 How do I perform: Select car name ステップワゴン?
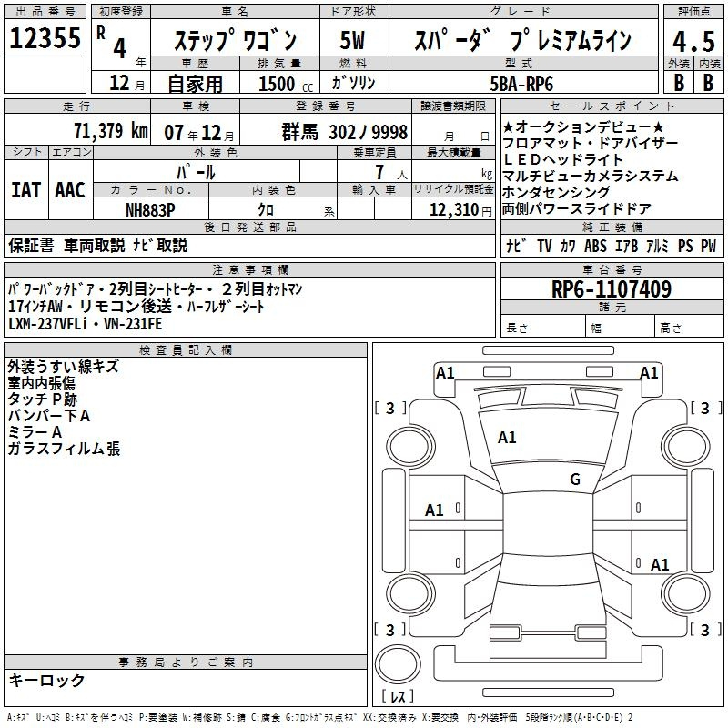236,40
